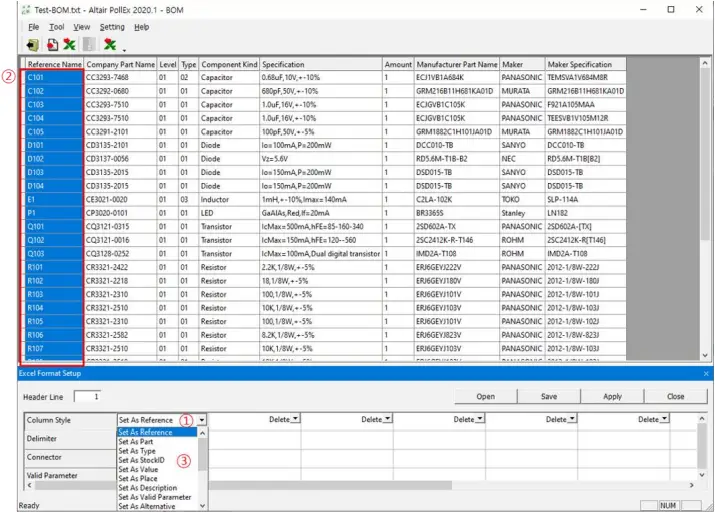Click the GaAlAs,Red,If=20mA specification cell
The height and width of the screenshot is (513, 715).
click(x=321, y=213)
